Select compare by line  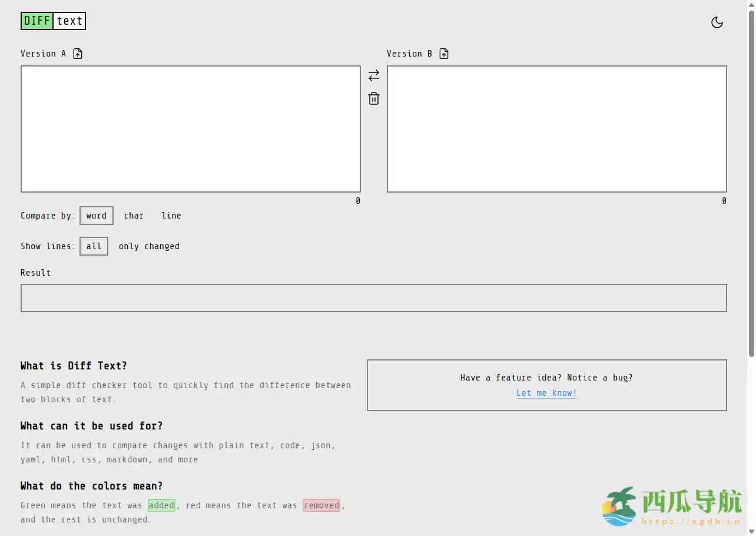point(171,216)
